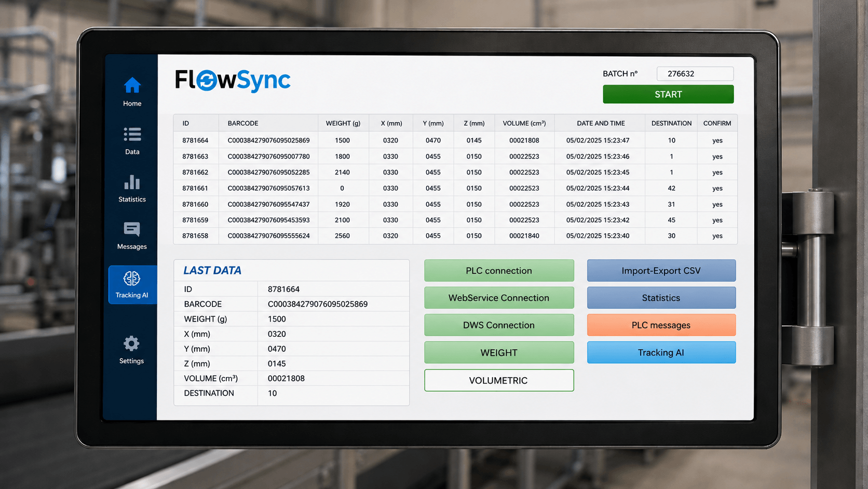Click the Z (mm) column header

click(474, 123)
